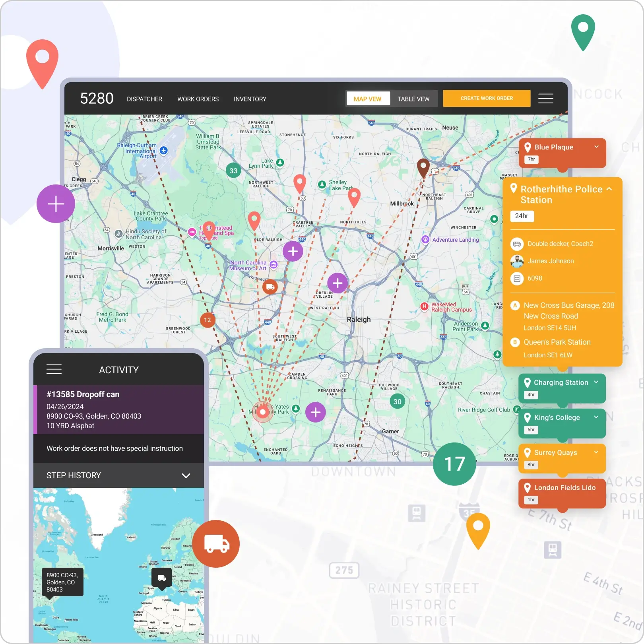The width and height of the screenshot is (644, 644).
Task: Collapse the Step History section
Action: point(185,475)
